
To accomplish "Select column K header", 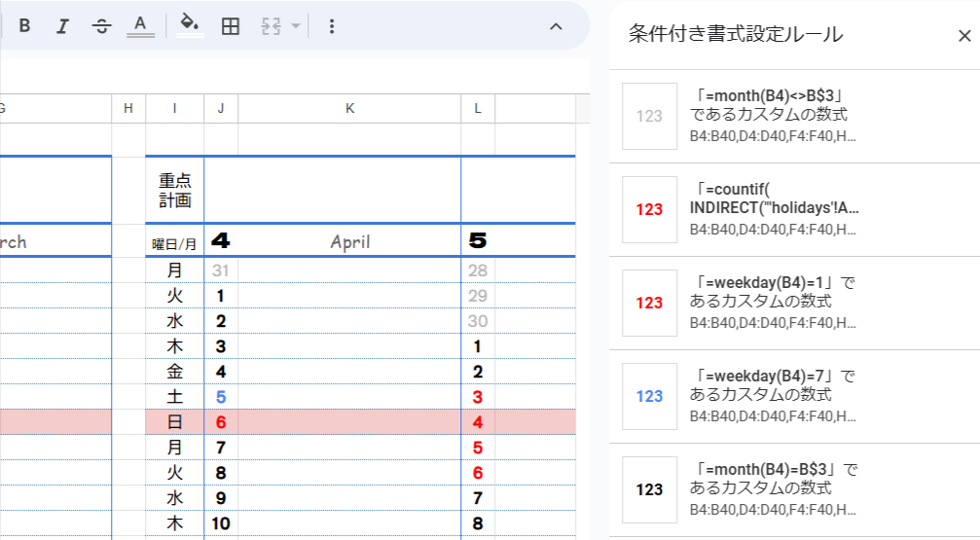I will (x=349, y=109).
